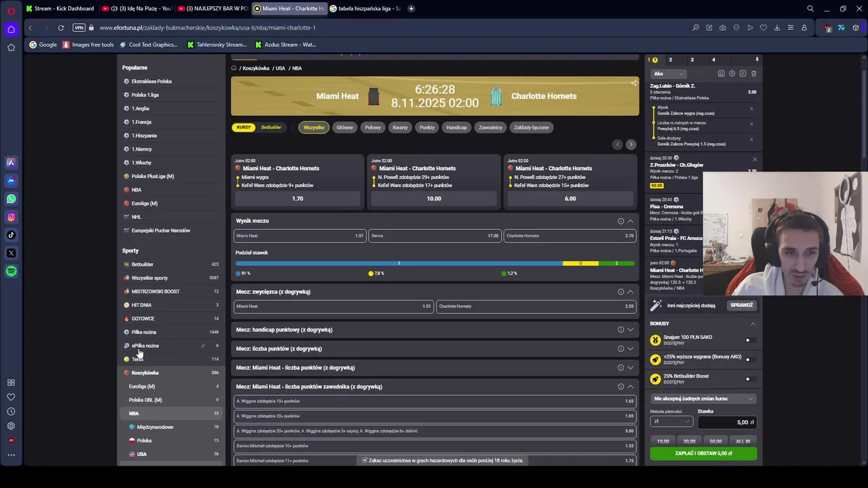Click the VPN badge in address bar
The height and width of the screenshot is (488, 868).
(x=79, y=28)
